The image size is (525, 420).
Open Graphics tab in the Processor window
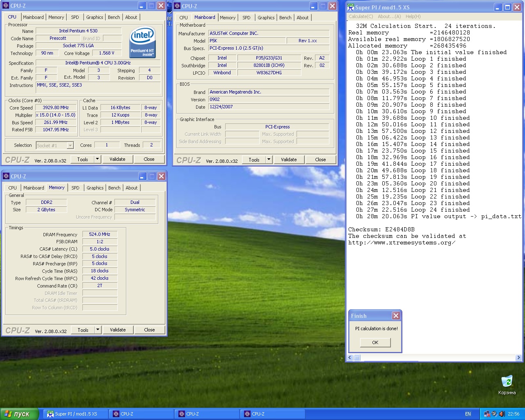[x=95, y=17]
